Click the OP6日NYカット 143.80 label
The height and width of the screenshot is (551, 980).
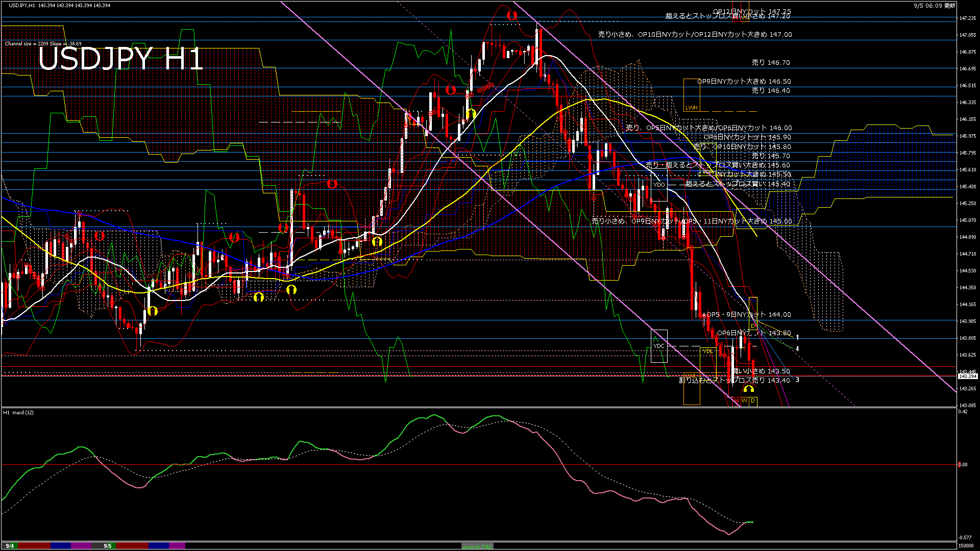tap(754, 333)
